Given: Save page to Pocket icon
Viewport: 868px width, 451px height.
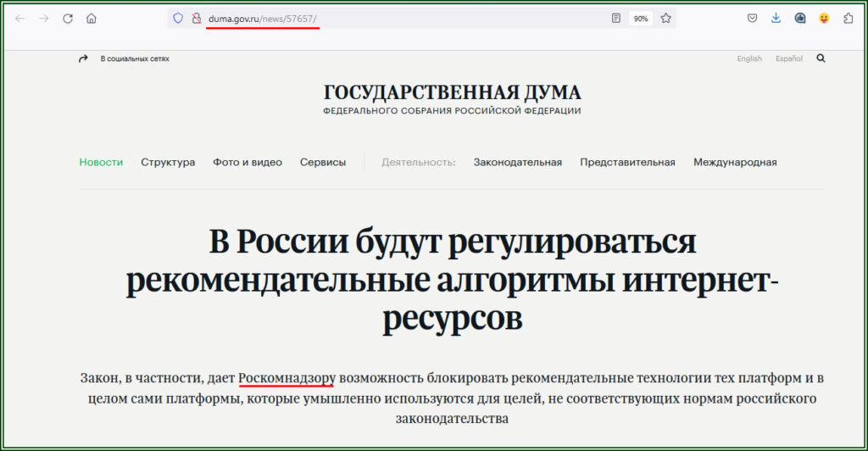Looking at the screenshot, I should 752,19.
